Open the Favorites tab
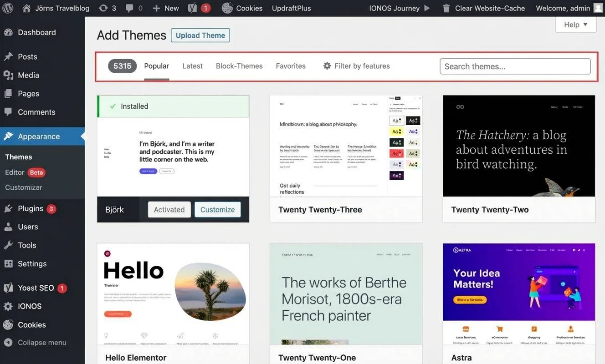This screenshot has width=605, height=364. (x=291, y=66)
